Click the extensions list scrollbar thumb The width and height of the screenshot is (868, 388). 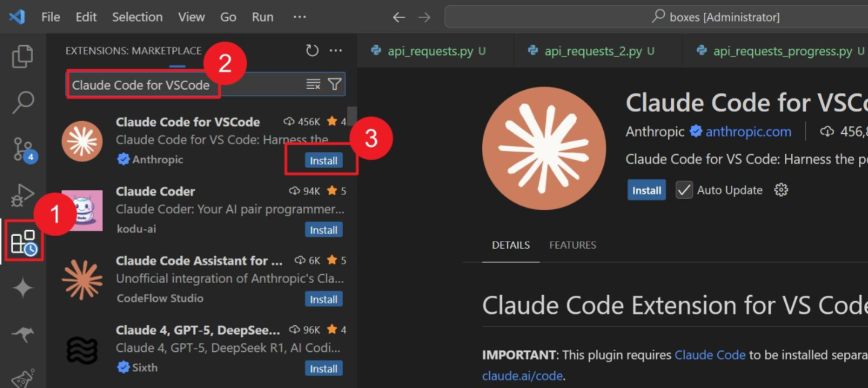(x=352, y=116)
